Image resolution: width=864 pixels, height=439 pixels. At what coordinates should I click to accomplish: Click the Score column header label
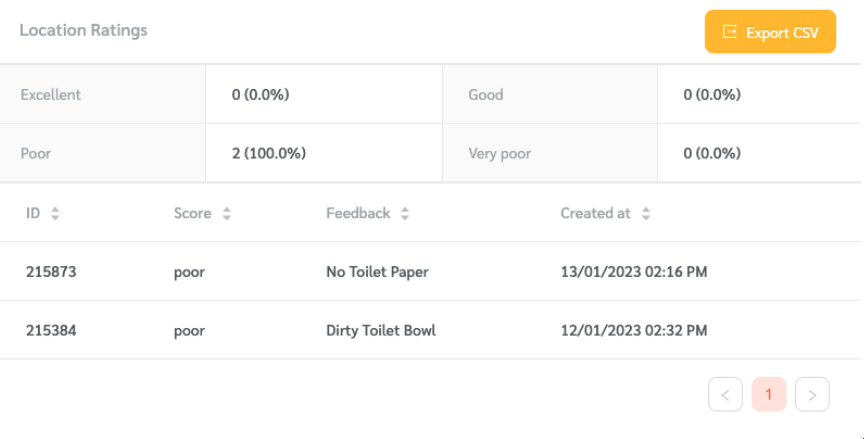[192, 213]
